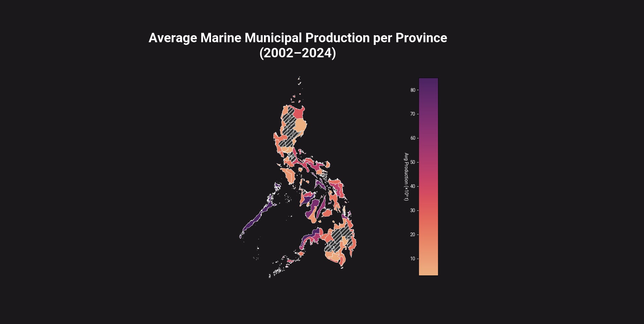Click the 10 tick label on the colorbar
The image size is (644, 324).
[413, 259]
